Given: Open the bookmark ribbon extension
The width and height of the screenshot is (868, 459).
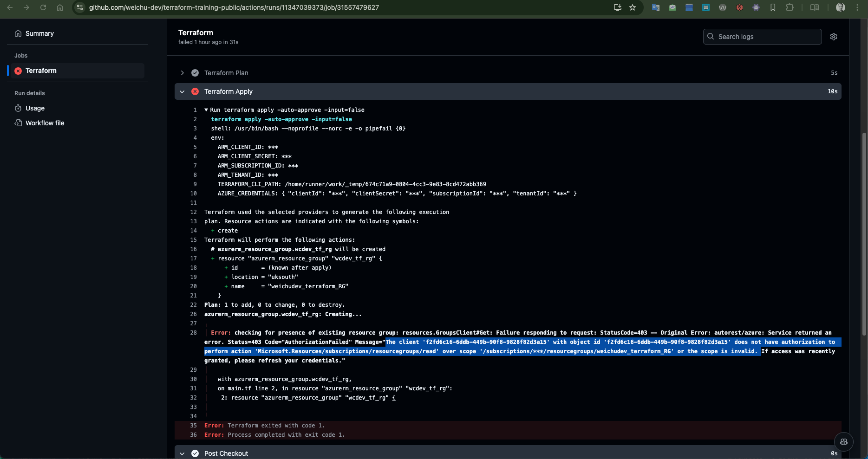Looking at the screenshot, I should coord(773,7).
